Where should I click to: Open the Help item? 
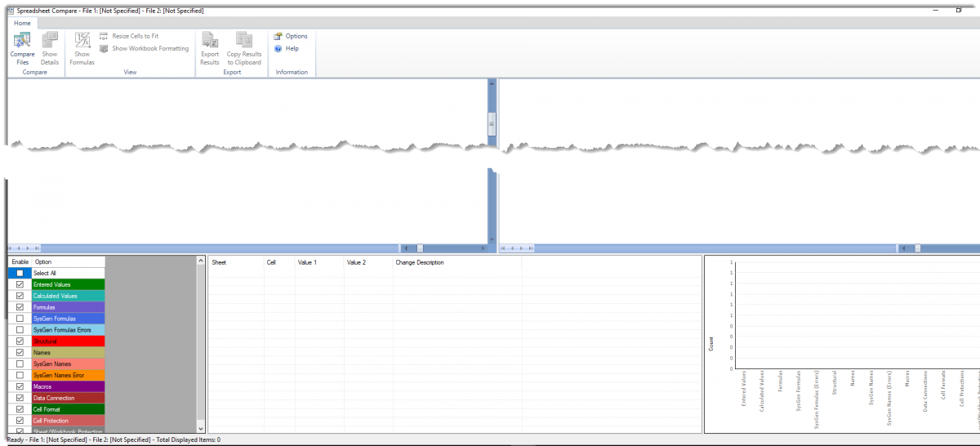[287, 48]
